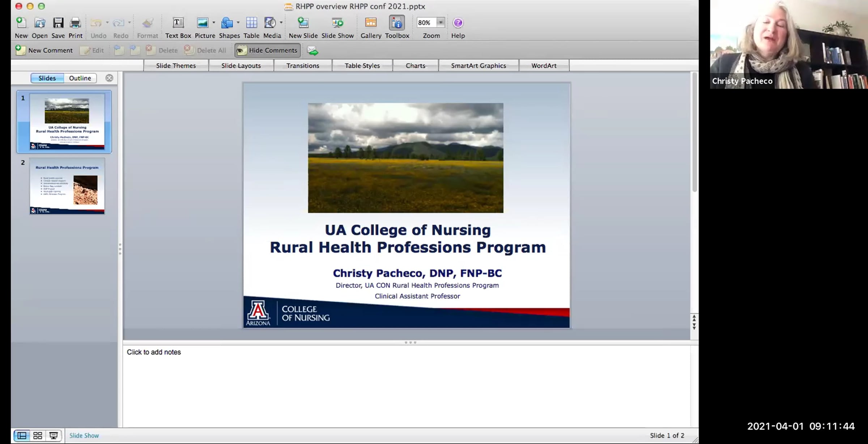Screen dimensions: 868x444
Task: Go to the previous comment icon
Action: point(118,50)
